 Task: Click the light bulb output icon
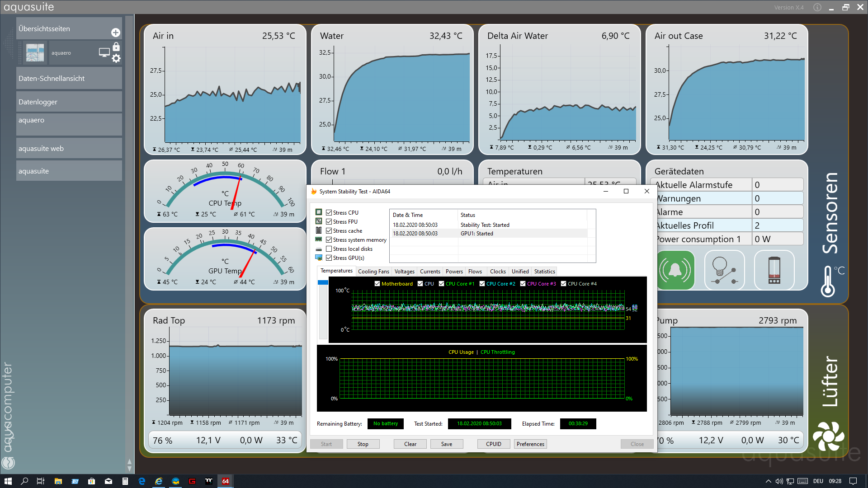(724, 270)
